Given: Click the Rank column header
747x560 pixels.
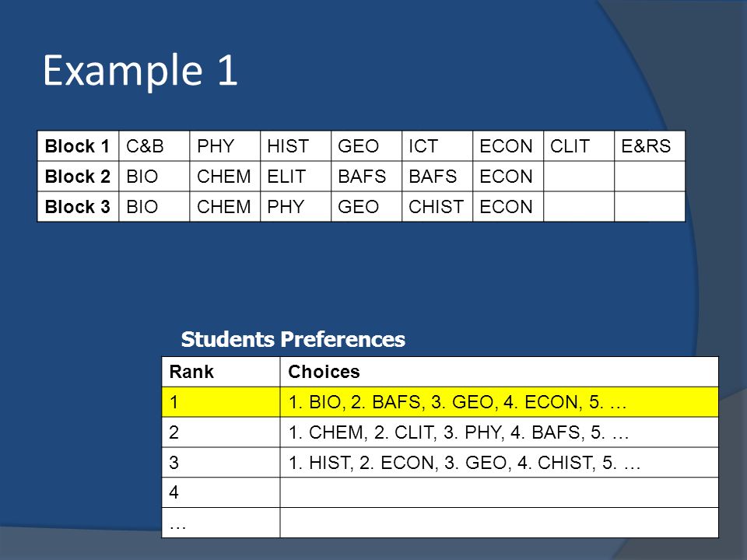Looking at the screenshot, I should (220, 372).
